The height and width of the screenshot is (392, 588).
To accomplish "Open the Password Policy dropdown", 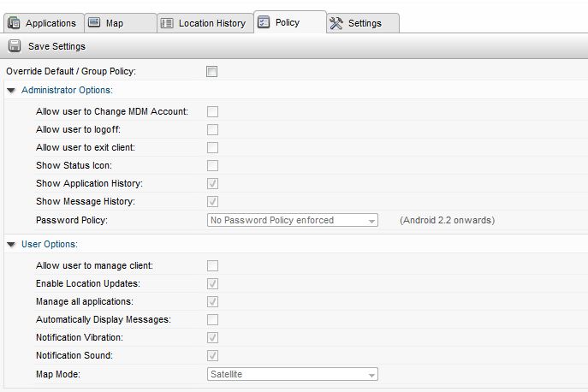I will pos(293,220).
